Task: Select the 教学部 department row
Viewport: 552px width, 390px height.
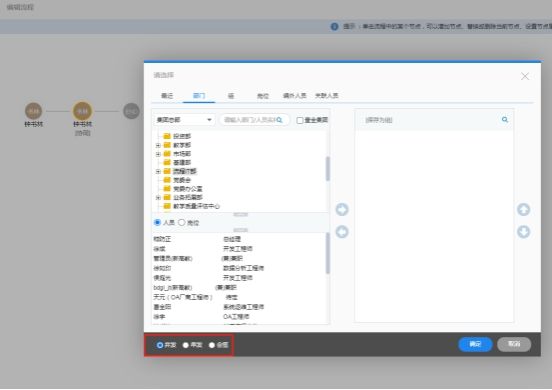Action: pos(182,145)
